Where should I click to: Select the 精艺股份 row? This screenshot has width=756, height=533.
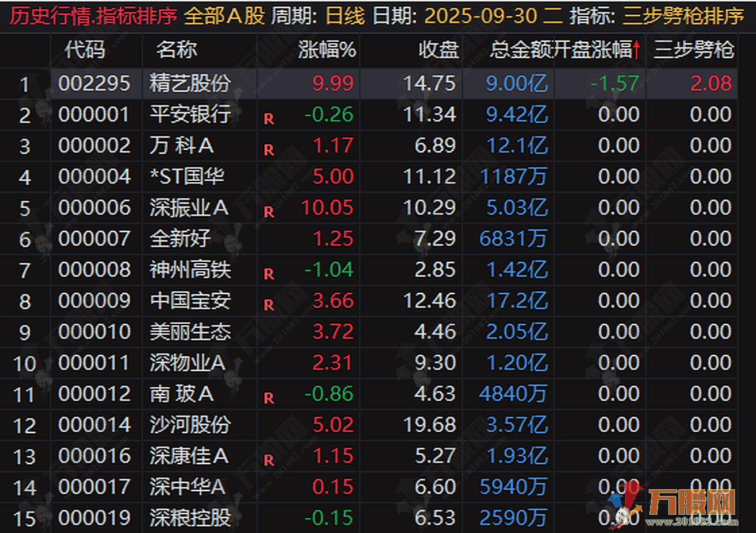[x=190, y=84]
